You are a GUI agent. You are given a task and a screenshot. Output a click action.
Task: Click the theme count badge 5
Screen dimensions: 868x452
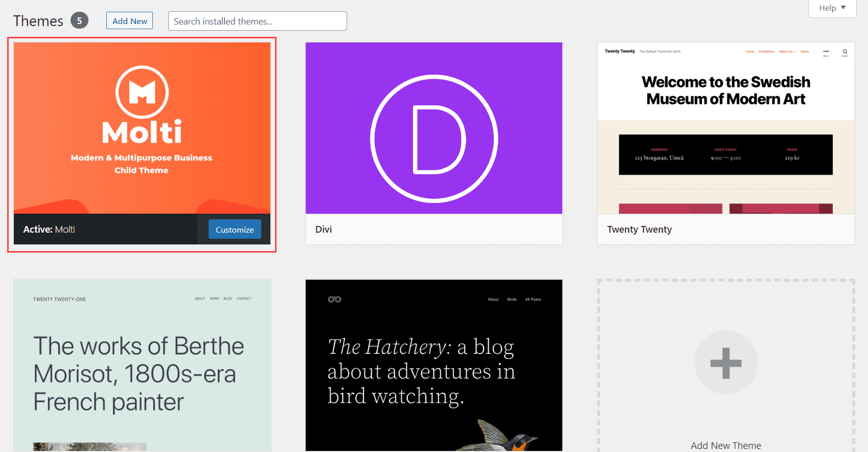coord(79,20)
